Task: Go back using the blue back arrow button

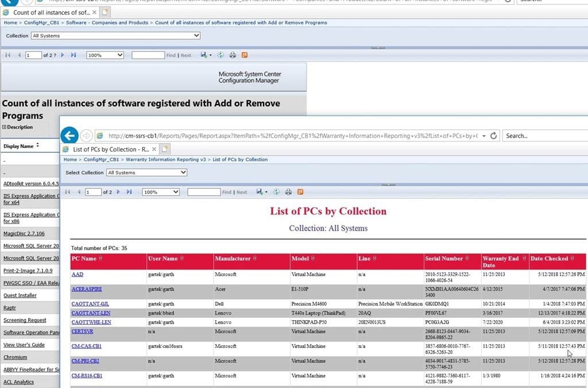Action: (69, 136)
